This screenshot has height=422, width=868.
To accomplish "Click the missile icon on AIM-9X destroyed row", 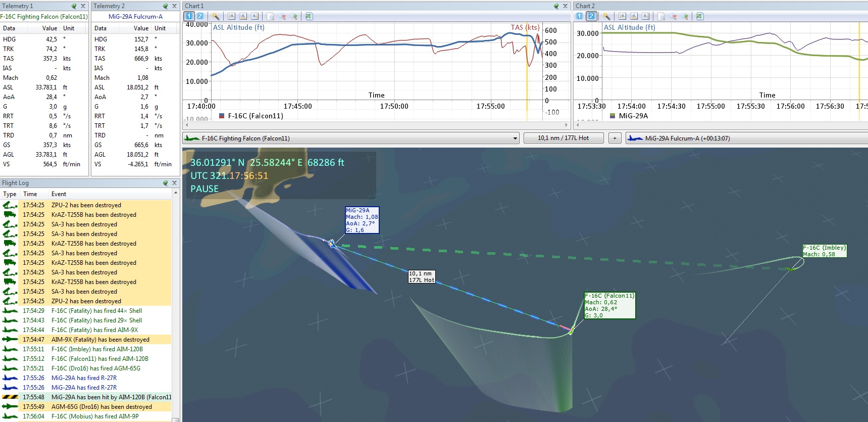I will point(10,340).
